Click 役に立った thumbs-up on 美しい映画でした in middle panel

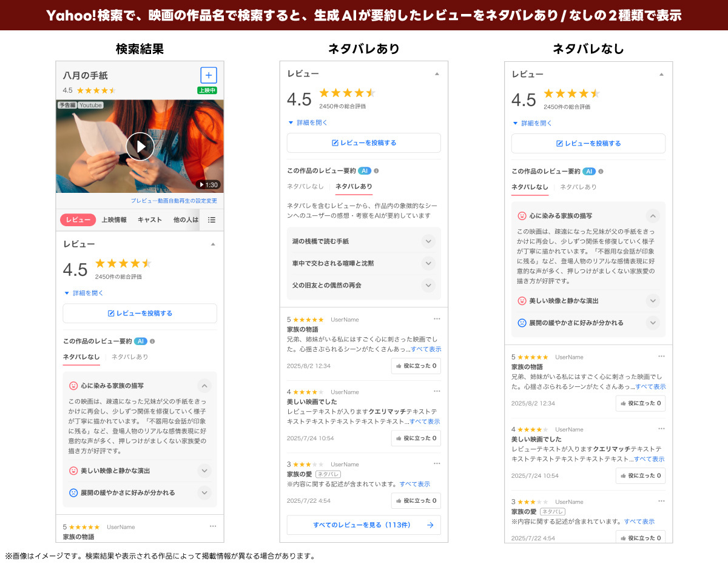point(416,438)
